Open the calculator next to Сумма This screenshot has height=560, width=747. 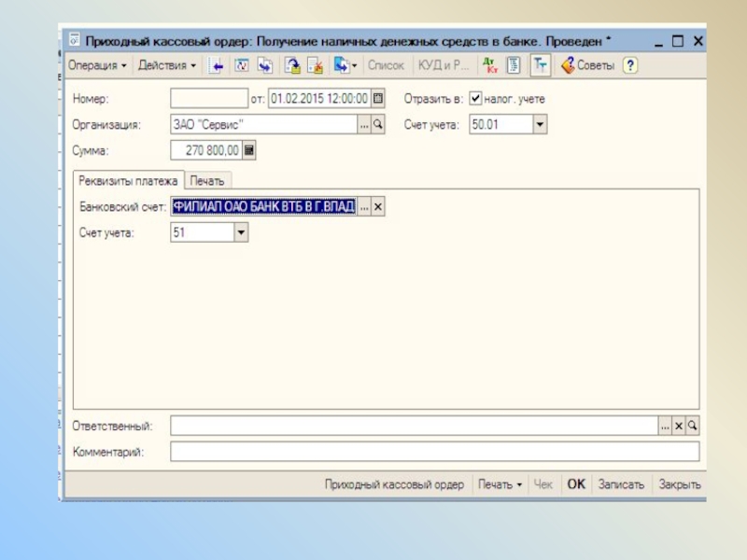[249, 149]
